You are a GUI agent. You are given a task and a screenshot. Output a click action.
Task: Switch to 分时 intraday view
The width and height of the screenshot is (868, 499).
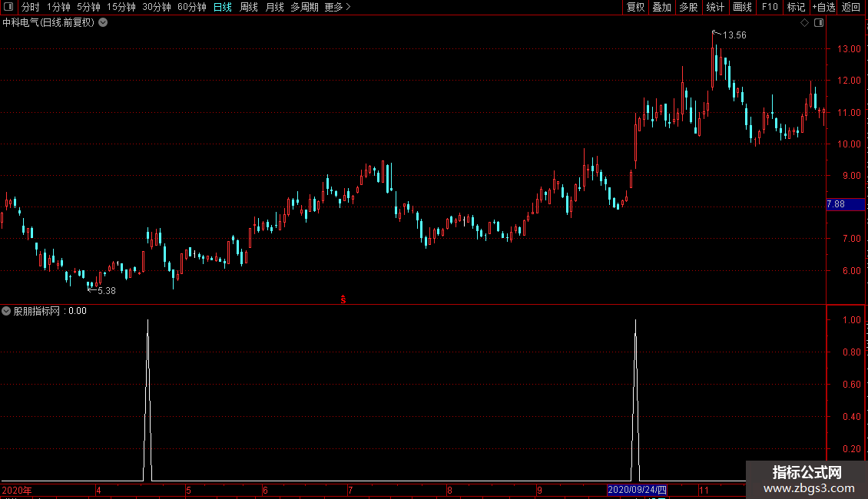click(31, 7)
